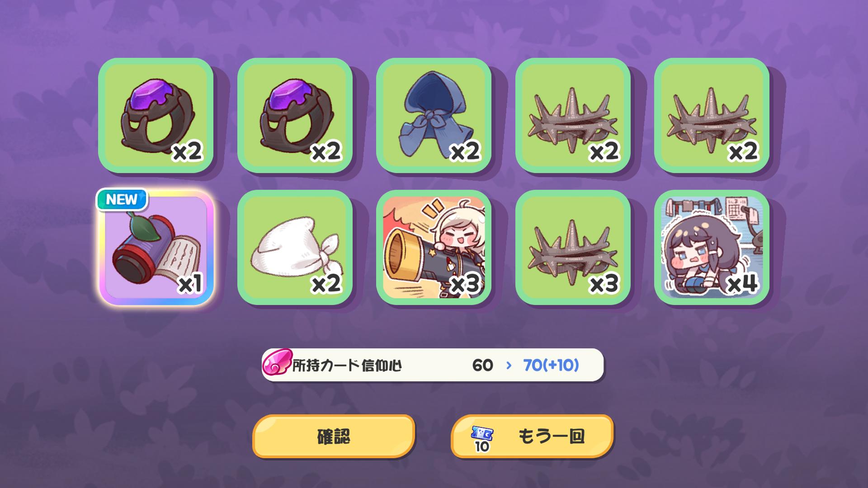Open the NEW rainbow-bordered scroll item
Image resolution: width=868 pixels, height=488 pixels.
pyautogui.click(x=156, y=248)
